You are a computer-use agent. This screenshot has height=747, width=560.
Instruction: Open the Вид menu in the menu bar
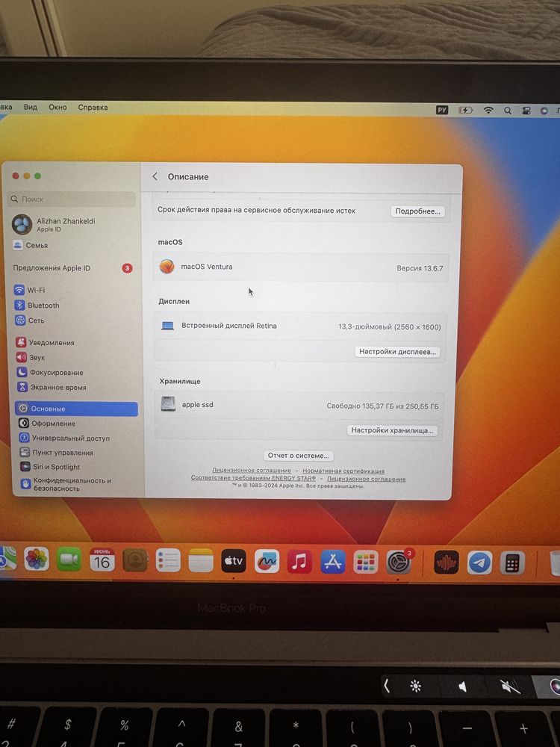click(31, 107)
